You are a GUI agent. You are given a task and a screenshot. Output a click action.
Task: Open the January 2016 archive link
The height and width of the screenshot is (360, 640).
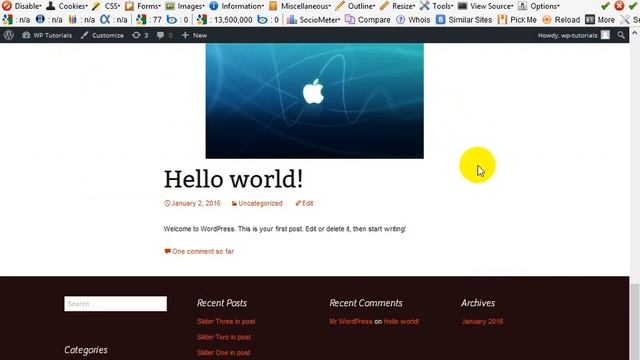(x=482, y=322)
